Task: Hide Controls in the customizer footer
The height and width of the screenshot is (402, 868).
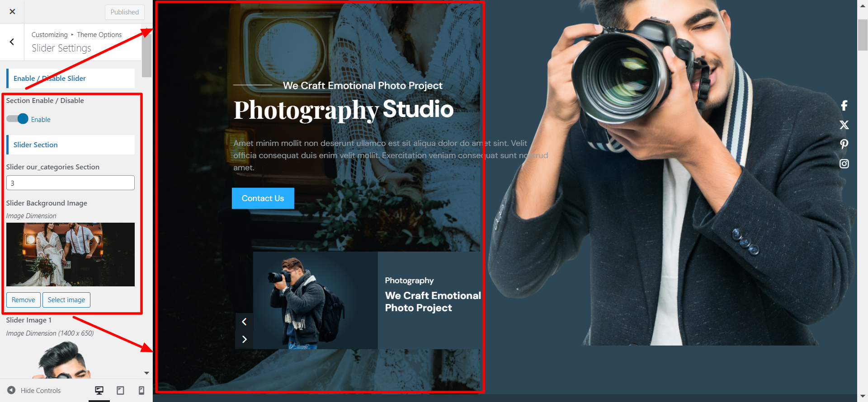Action: pos(34,390)
